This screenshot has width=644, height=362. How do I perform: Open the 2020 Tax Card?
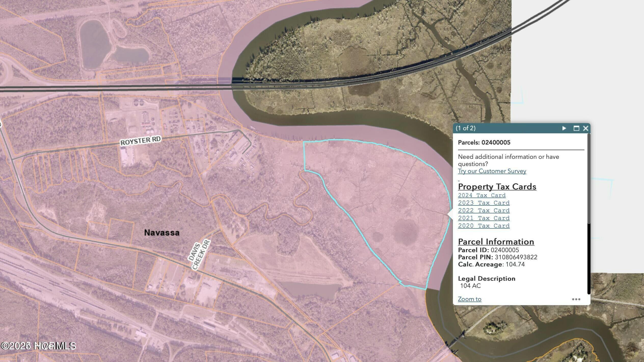tap(484, 226)
